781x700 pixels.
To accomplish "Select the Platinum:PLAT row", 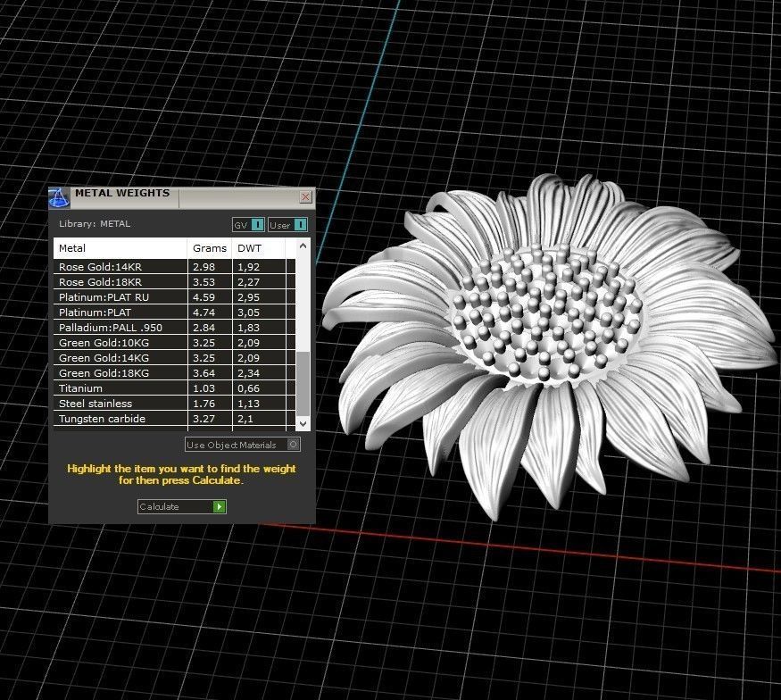I will coord(174,312).
